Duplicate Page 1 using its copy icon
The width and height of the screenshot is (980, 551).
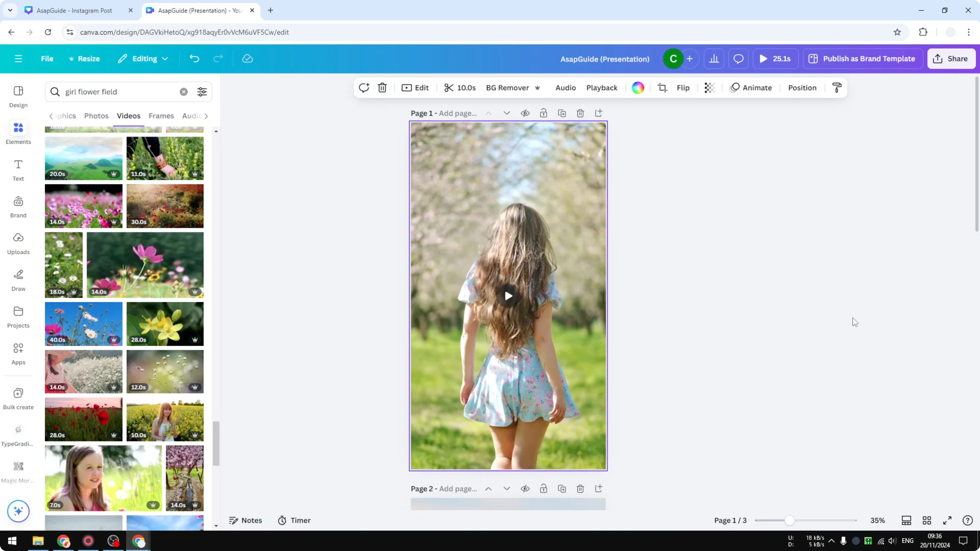pyautogui.click(x=562, y=113)
